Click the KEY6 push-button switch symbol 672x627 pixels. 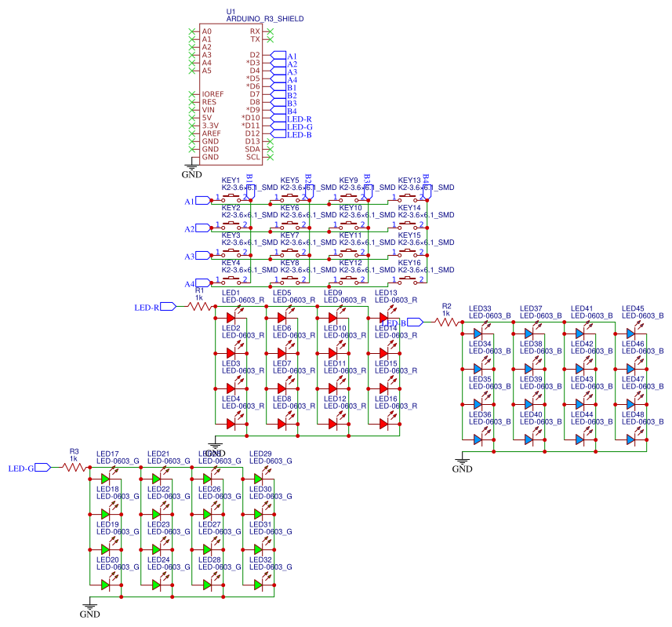pos(290,225)
